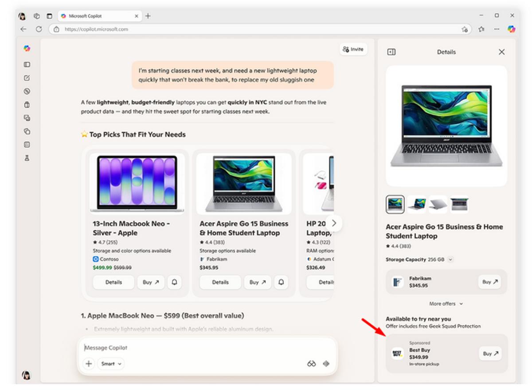Open the browser Favorites list icon
Screen dimensions: 532x392
click(x=481, y=29)
